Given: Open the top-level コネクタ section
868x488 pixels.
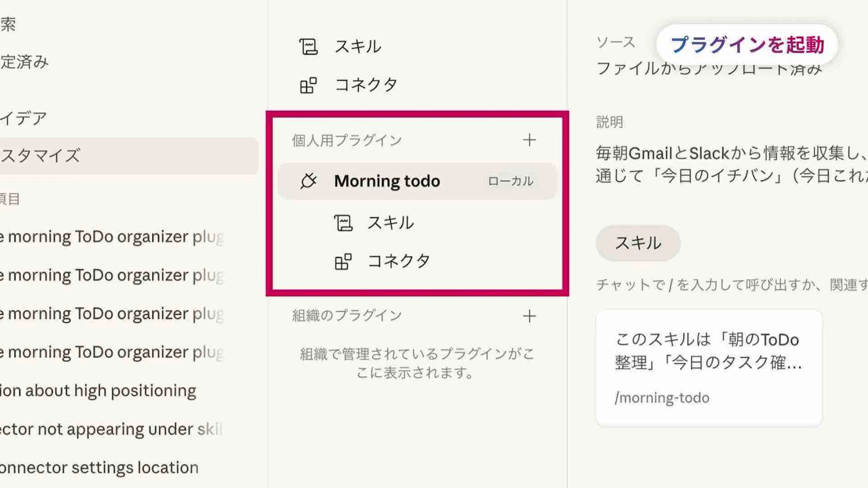Looking at the screenshot, I should click(x=366, y=85).
